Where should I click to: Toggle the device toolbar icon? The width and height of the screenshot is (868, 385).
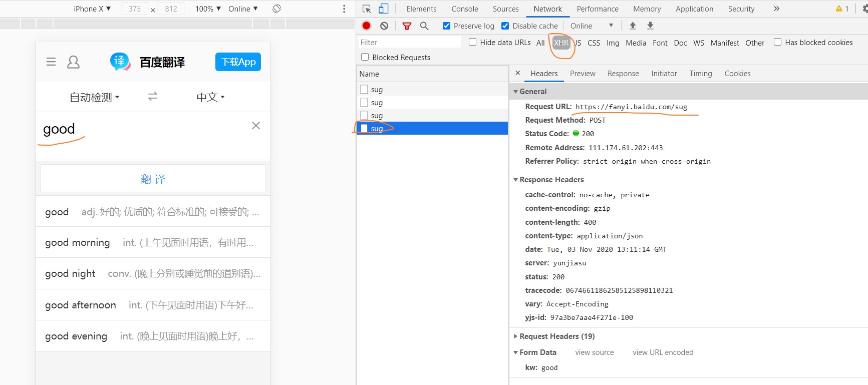click(384, 9)
